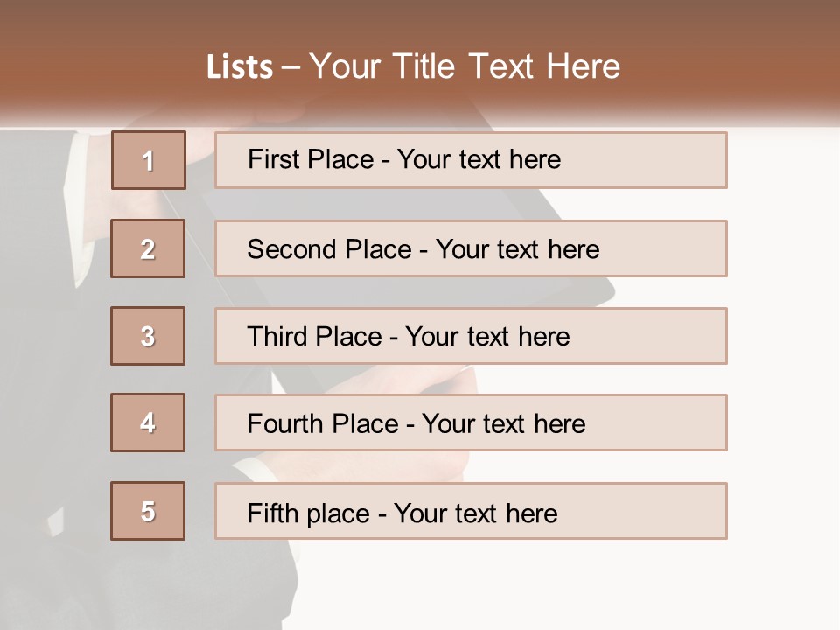The width and height of the screenshot is (840, 630).
Task: Click the bold word Lists in title
Action: [x=240, y=67]
